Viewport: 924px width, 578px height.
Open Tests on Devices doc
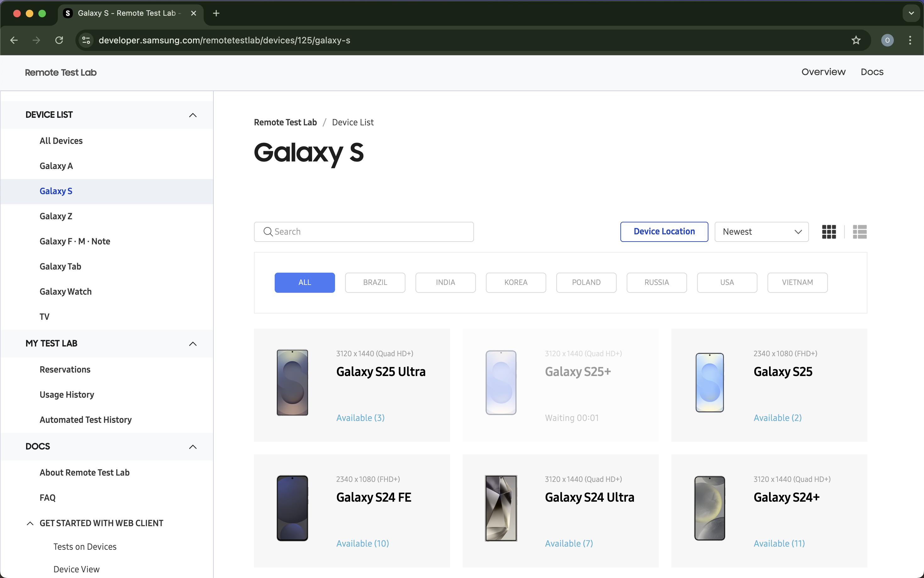click(85, 547)
